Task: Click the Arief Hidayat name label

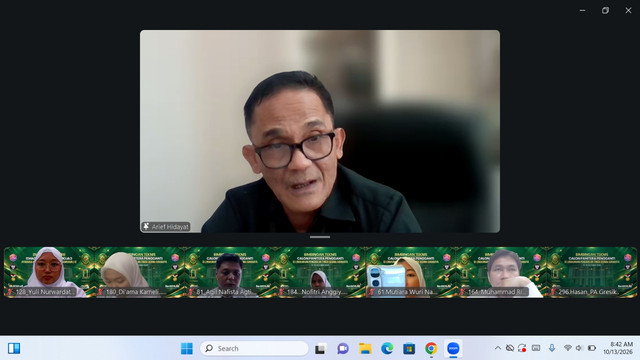Action: [x=166, y=227]
